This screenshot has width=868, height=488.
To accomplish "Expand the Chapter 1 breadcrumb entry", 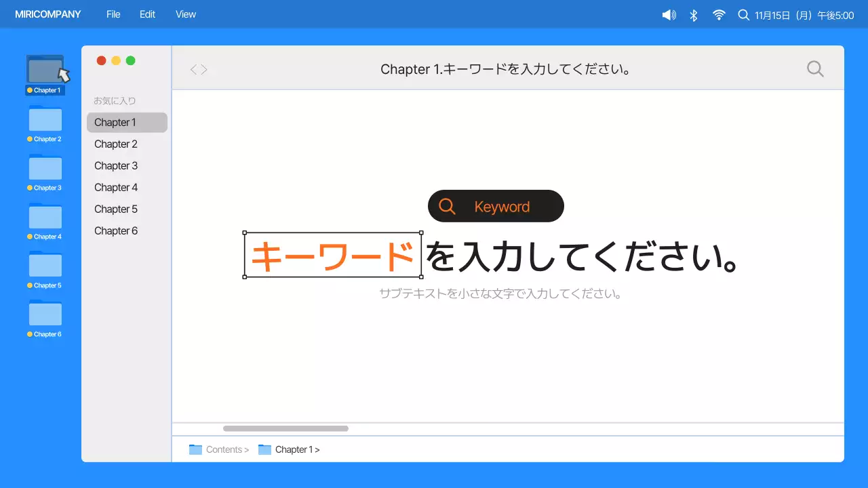I will click(x=297, y=449).
